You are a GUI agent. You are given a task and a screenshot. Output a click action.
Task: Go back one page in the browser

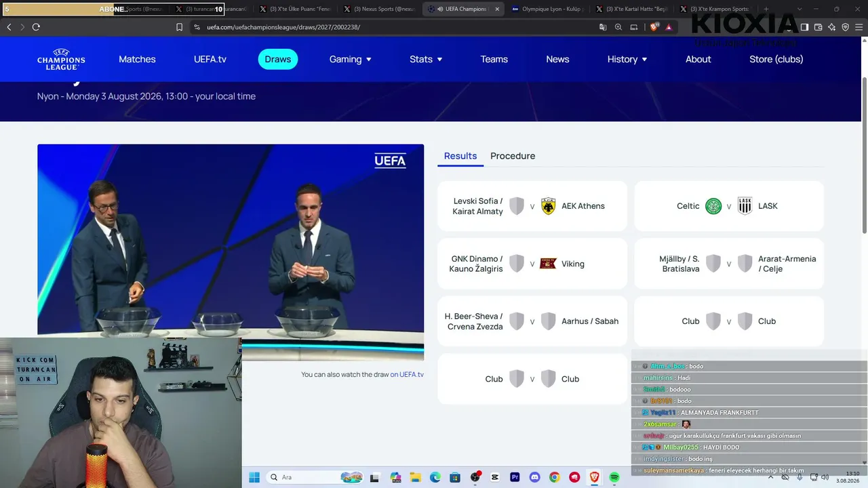9,27
